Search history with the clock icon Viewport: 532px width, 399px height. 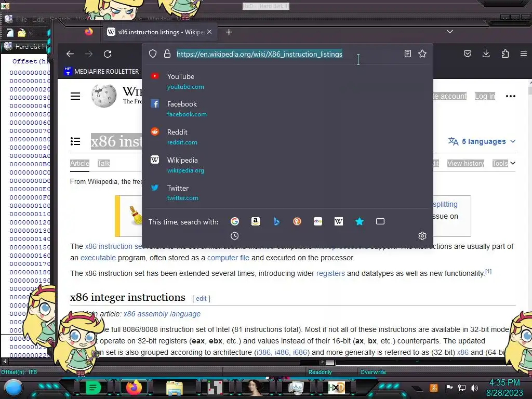pos(234,236)
